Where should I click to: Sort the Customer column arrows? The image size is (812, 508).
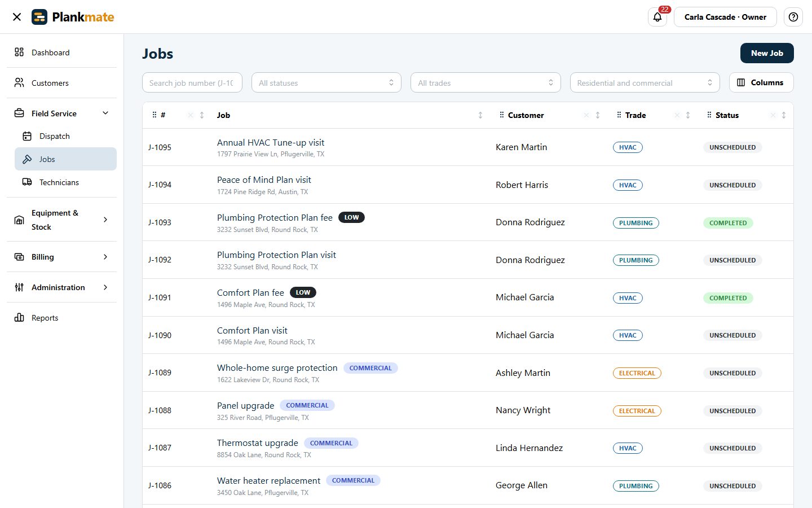pyautogui.click(x=598, y=115)
